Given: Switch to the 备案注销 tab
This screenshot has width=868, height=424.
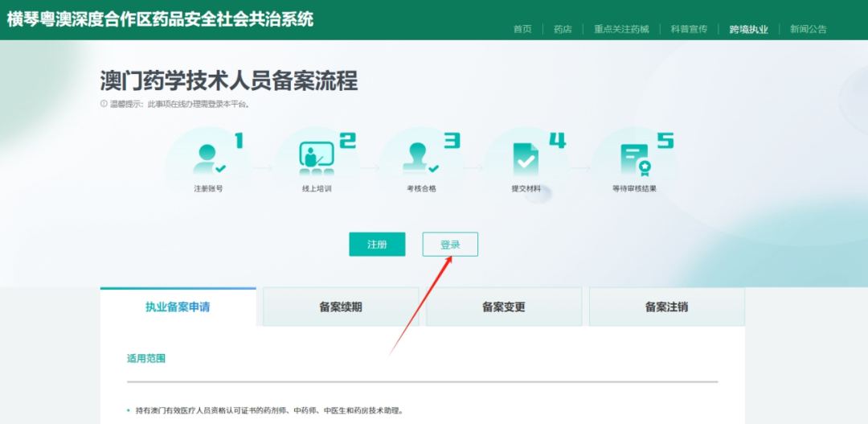Looking at the screenshot, I should 667,307.
